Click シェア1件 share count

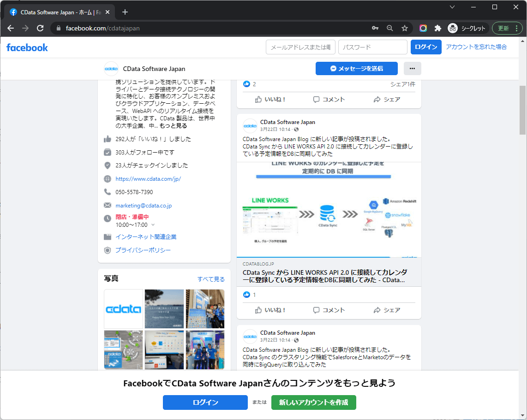[403, 84]
